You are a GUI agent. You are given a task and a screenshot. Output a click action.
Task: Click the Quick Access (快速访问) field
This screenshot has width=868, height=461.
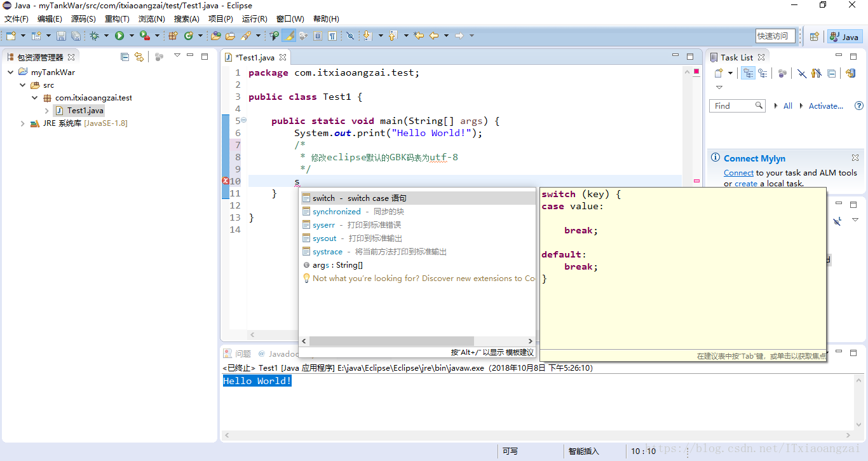[775, 36]
